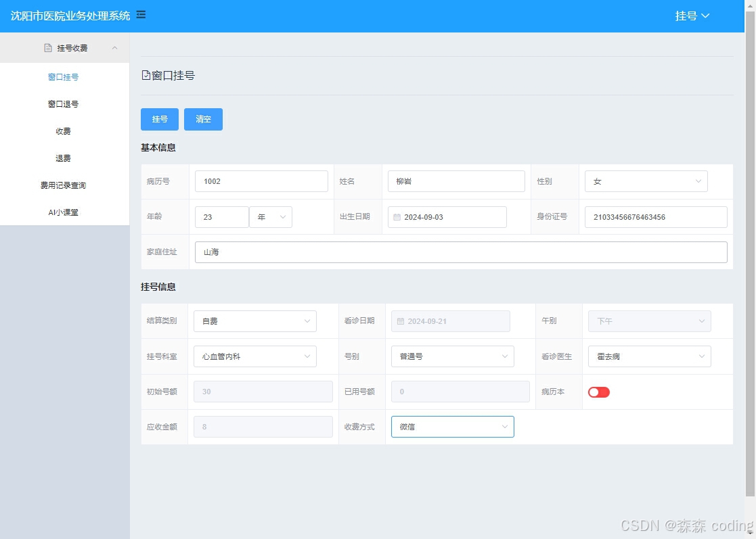The width and height of the screenshot is (756, 539).
Task: Select 窗口挂号 in the sidebar
Action: pyautogui.click(x=63, y=77)
